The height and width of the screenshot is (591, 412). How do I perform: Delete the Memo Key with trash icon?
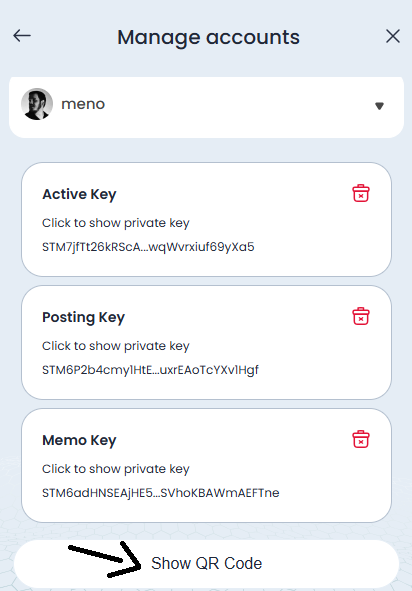click(x=361, y=439)
